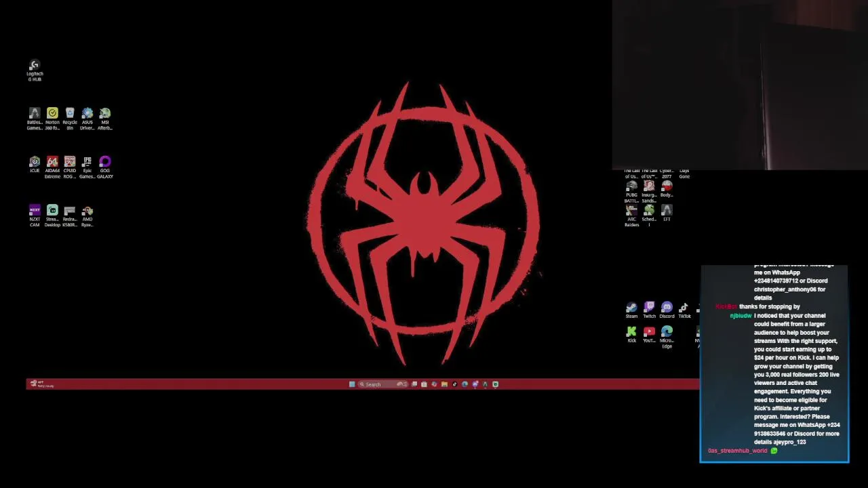The height and width of the screenshot is (488, 868).
Task: Open Insurgency Sandstorm desktop shortcut
Action: 649,191
